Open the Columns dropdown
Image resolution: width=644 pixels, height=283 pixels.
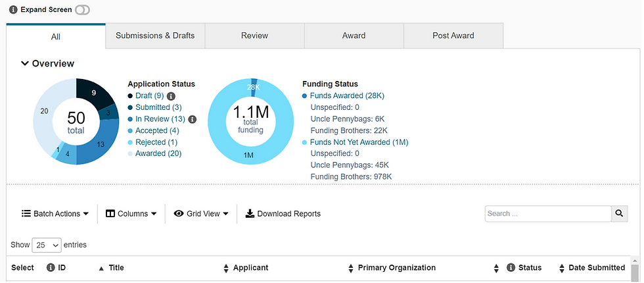pyautogui.click(x=131, y=214)
